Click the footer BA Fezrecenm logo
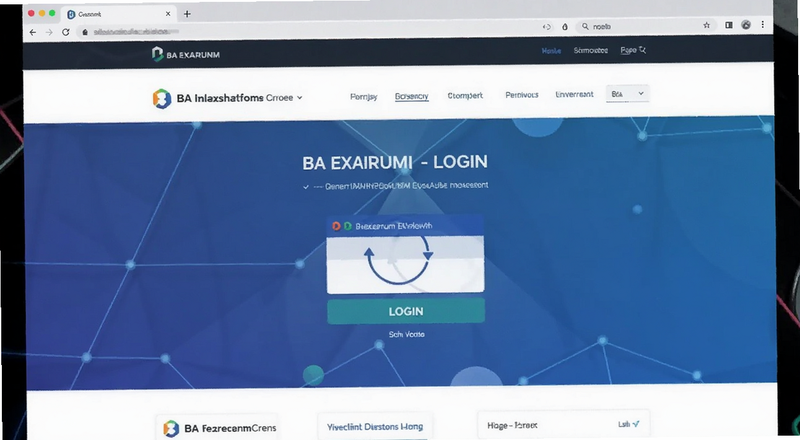 tap(171, 428)
